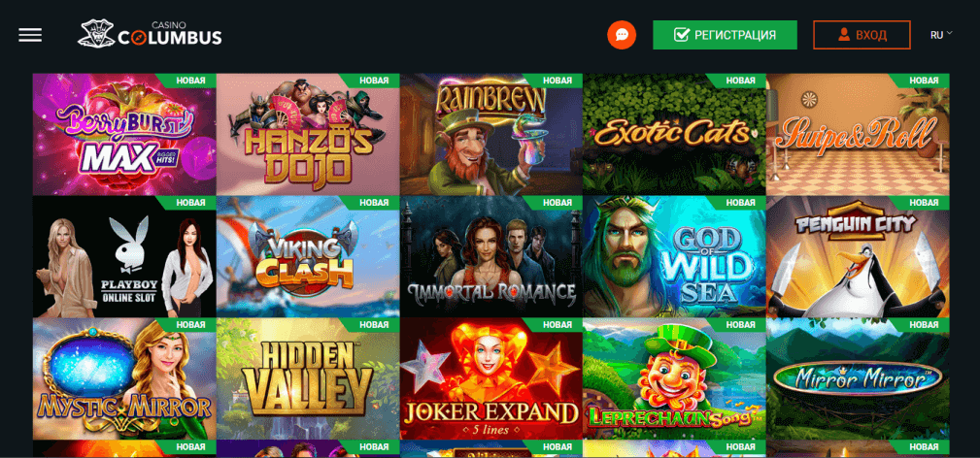
Task: Open the hamburger menu
Action: click(x=30, y=35)
